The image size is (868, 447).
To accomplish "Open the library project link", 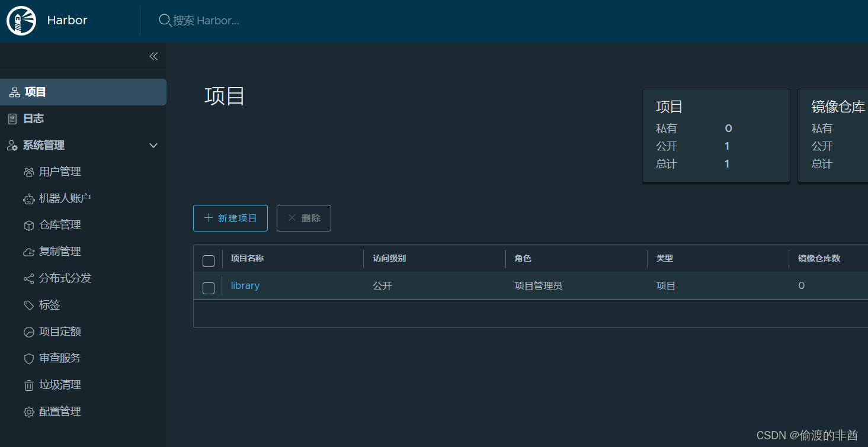I will [x=245, y=286].
